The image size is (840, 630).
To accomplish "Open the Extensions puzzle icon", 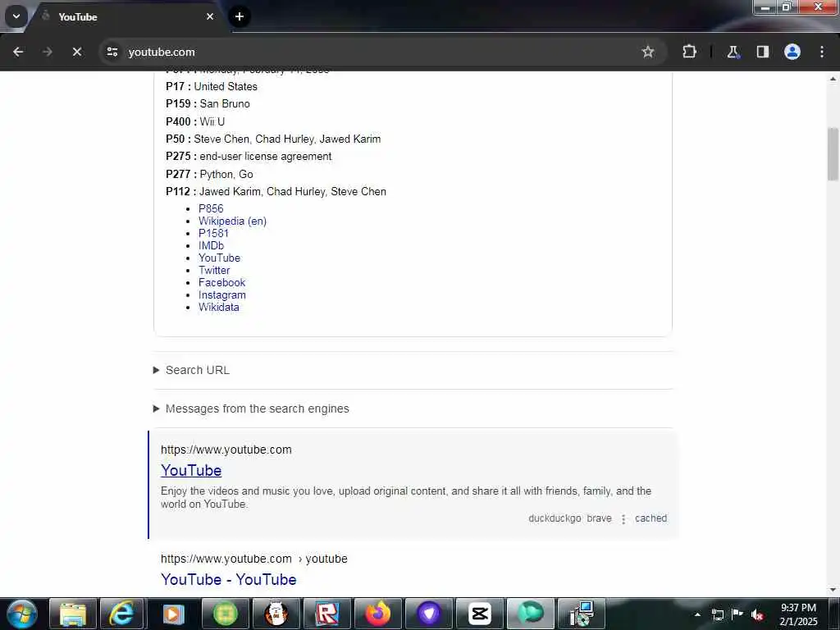I will [689, 52].
